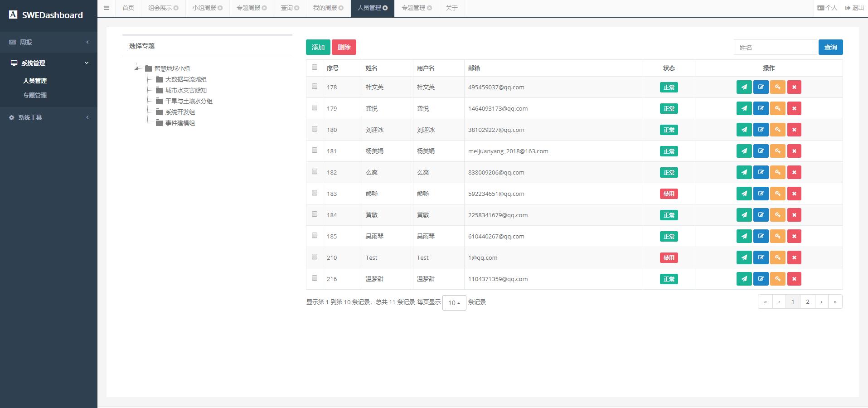Switch to the 首页 tab
Image resolution: width=868 pixels, height=408 pixels.
tap(128, 8)
